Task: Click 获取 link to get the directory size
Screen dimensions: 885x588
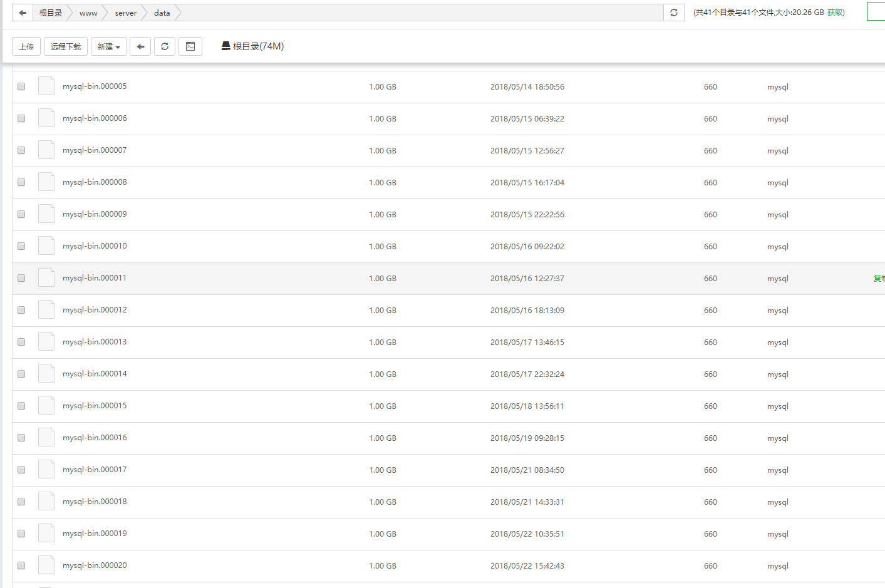Action: [x=835, y=13]
